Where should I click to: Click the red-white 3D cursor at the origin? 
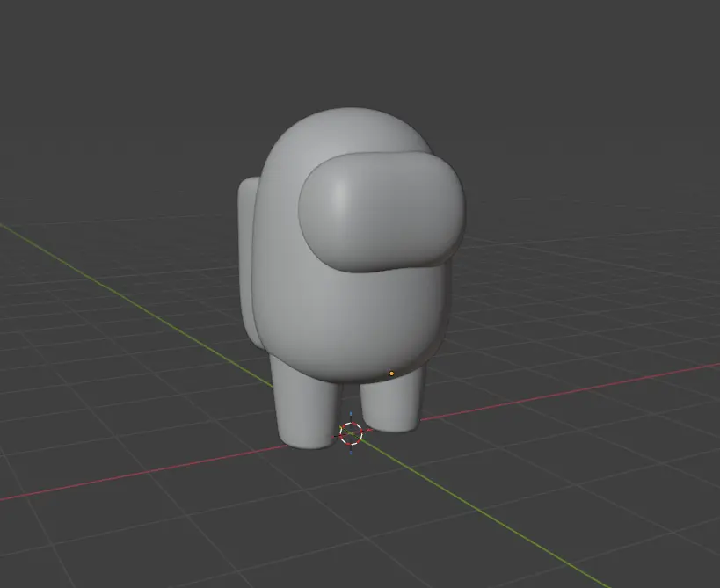click(x=351, y=433)
